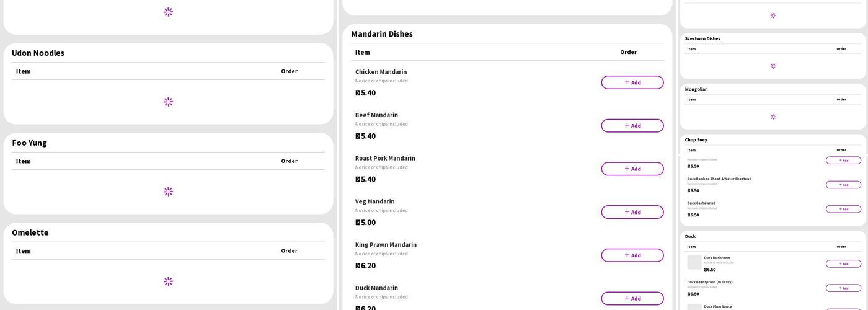Add Chicken Mandarin to the order
This screenshot has width=868, height=310.
point(632,82)
